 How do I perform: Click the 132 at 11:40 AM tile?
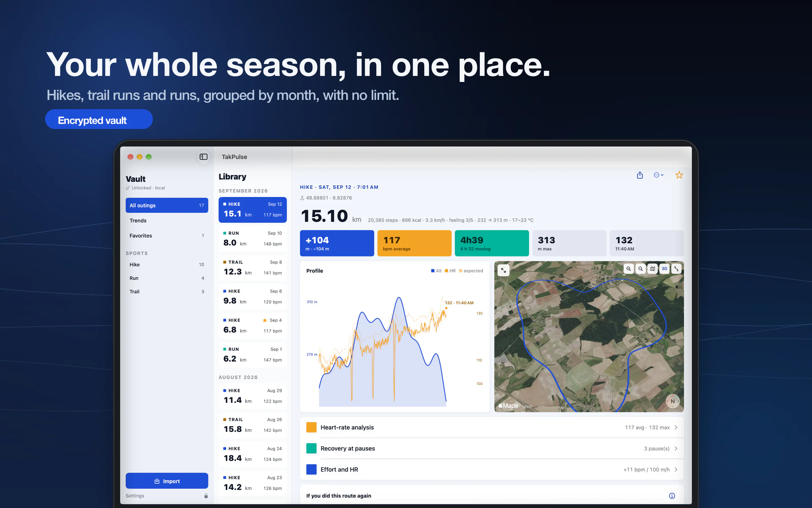point(646,243)
